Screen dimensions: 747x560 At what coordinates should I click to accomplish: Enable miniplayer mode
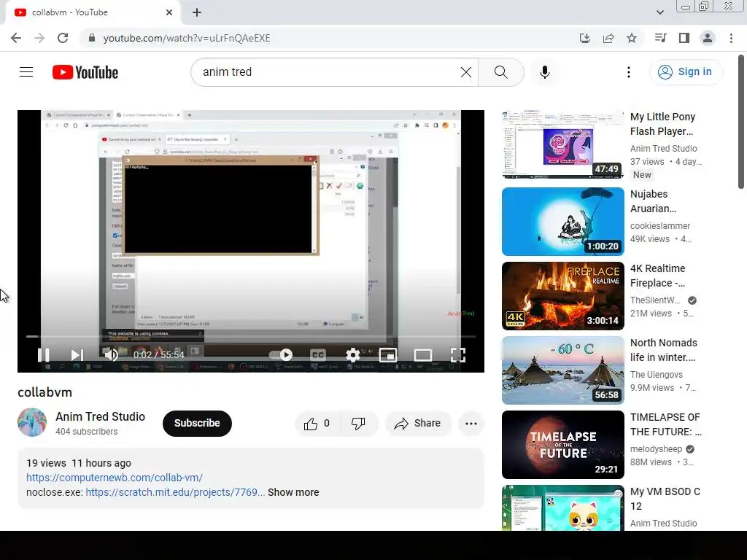coord(388,355)
